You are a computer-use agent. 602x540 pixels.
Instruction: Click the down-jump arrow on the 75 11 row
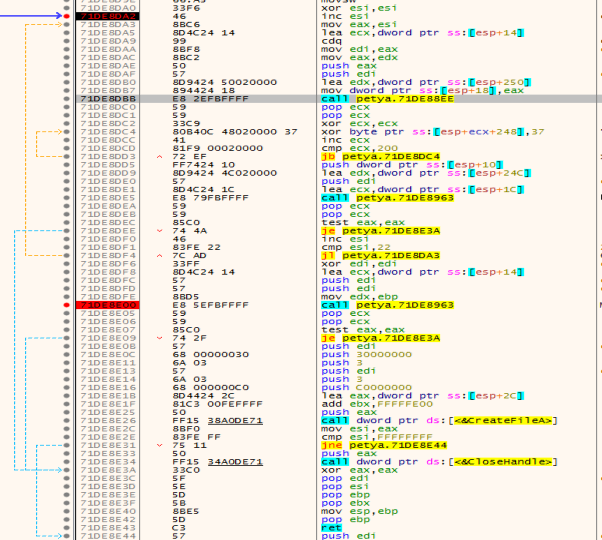160,446
